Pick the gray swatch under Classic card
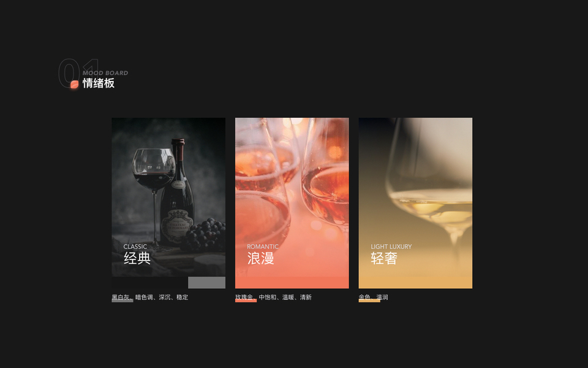This screenshot has height=368, width=588. click(x=206, y=282)
